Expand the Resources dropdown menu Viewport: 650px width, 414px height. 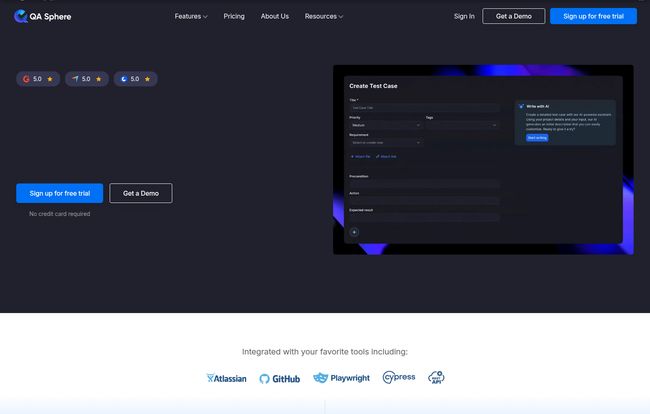point(324,16)
